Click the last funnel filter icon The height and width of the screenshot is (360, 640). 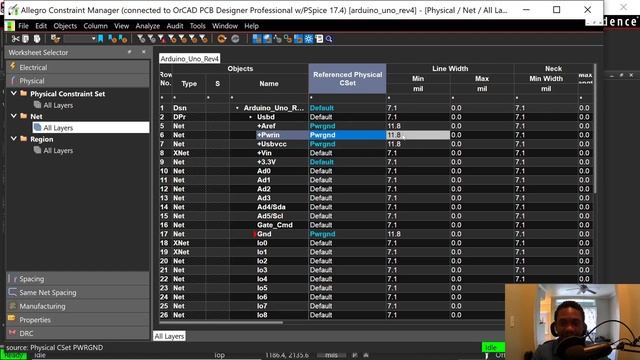203,39
